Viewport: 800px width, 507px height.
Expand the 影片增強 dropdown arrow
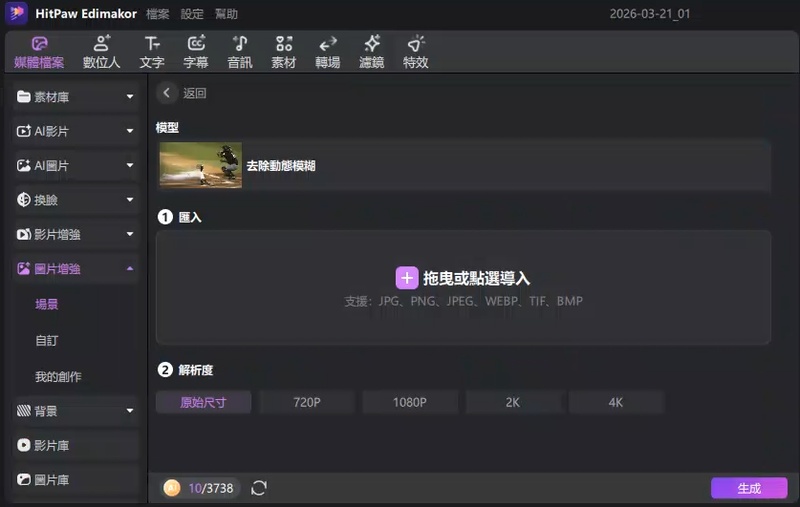tap(130, 234)
